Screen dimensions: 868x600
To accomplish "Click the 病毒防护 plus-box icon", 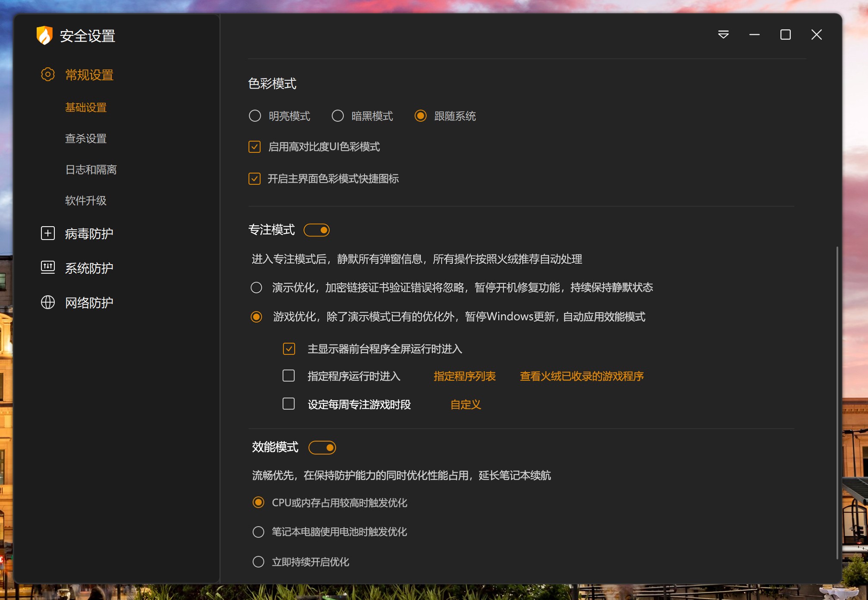I will [47, 233].
